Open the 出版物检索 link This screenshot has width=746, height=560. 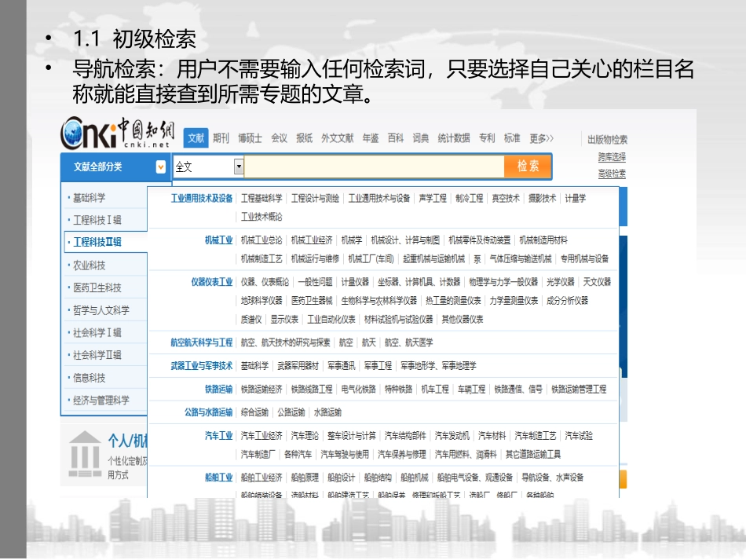coord(608,139)
